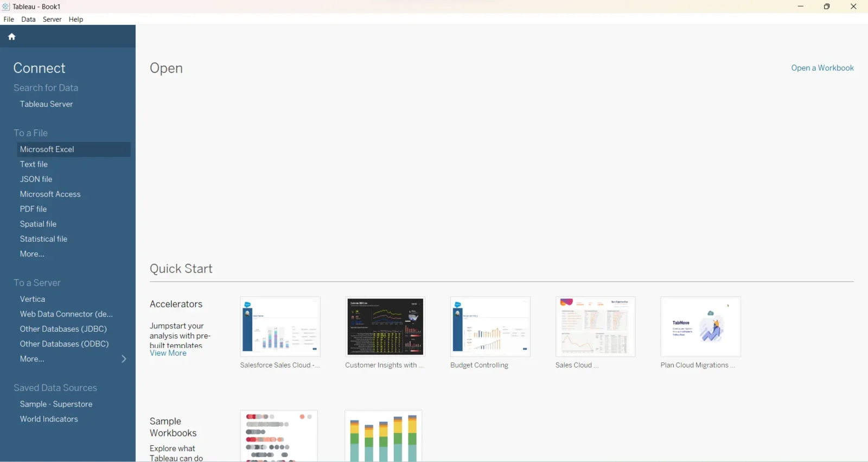Select Other Databases (ODBC)
This screenshot has width=868, height=462.
(x=65, y=344)
